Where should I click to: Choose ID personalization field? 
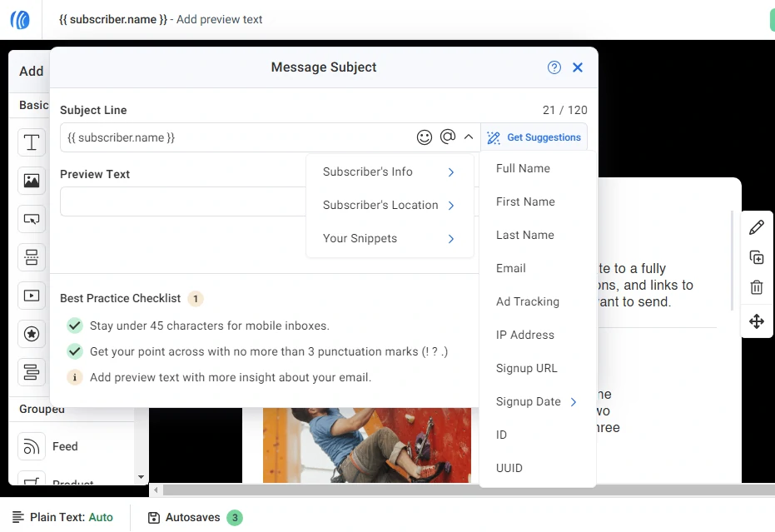click(x=501, y=435)
